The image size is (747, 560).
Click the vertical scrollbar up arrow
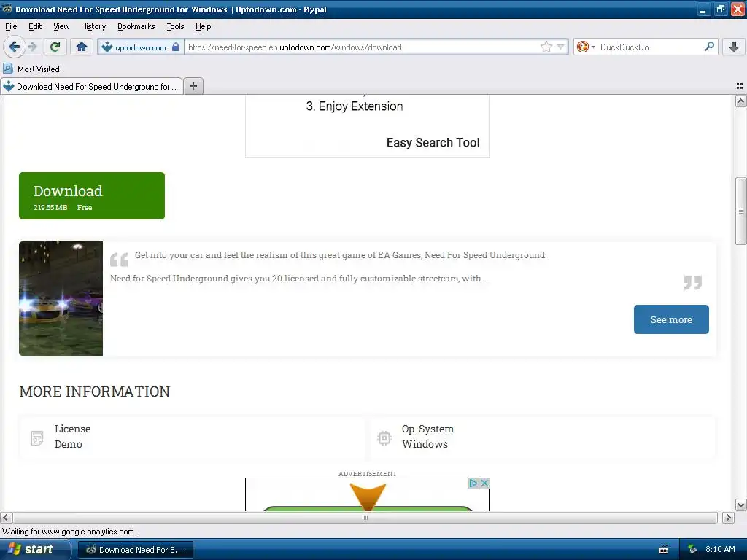pos(740,101)
